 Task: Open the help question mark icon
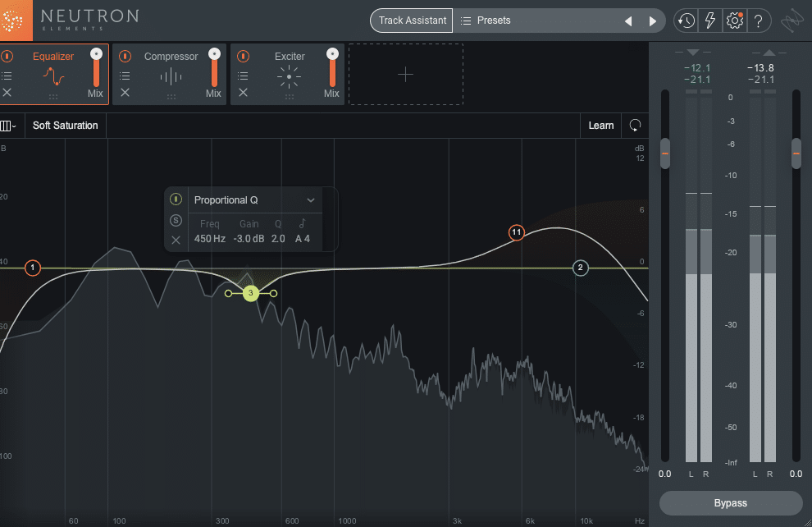(758, 21)
